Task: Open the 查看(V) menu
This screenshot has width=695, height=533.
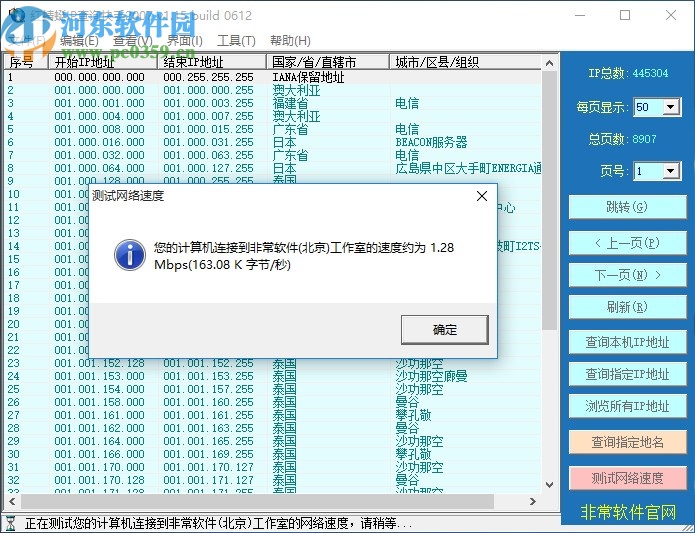Action: 133,41
